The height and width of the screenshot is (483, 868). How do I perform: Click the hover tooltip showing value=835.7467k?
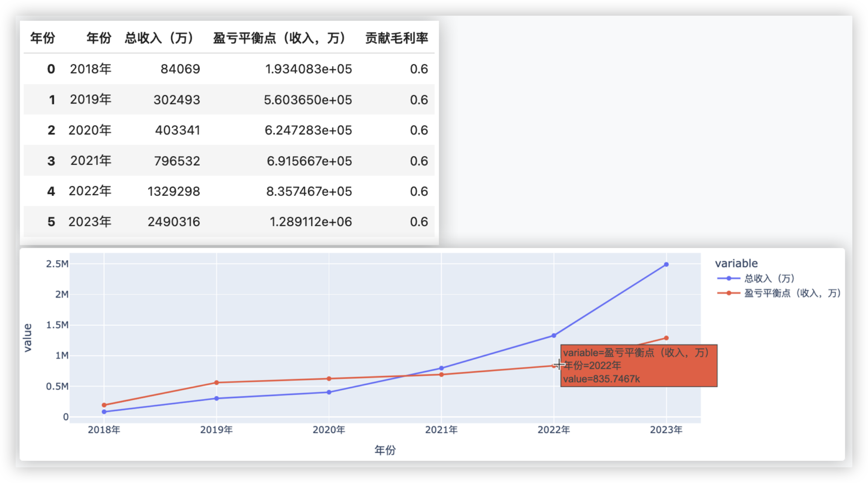[638, 366]
